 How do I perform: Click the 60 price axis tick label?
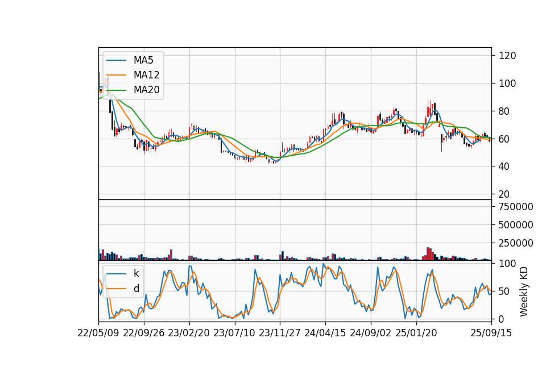(504, 139)
